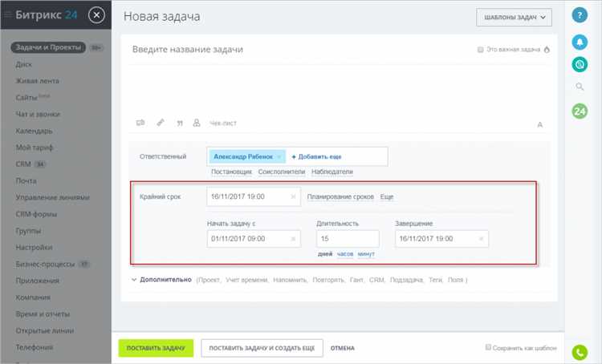The width and height of the screenshot is (602, 364).
Task: Open hamburger menu next to Битрикс logo
Action: tap(7, 15)
